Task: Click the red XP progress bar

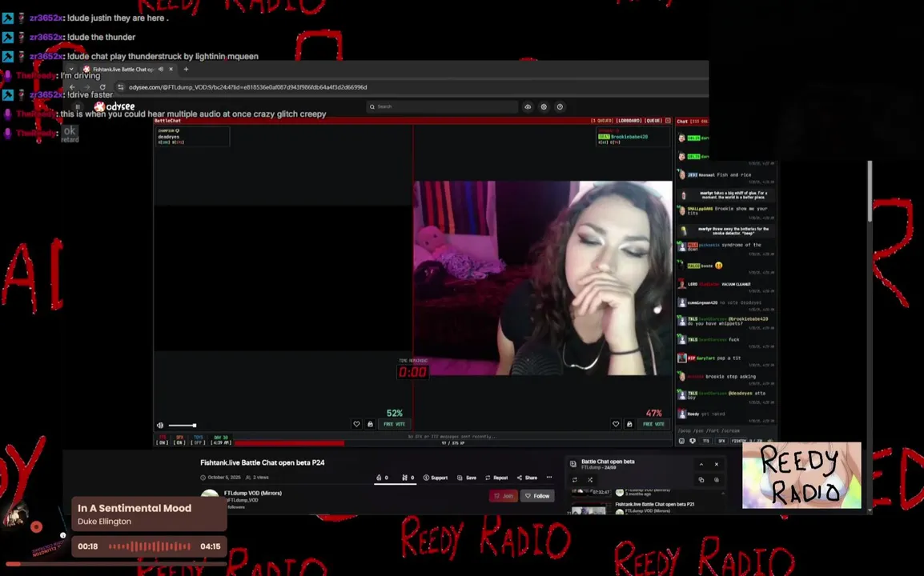Action: pyautogui.click(x=289, y=443)
